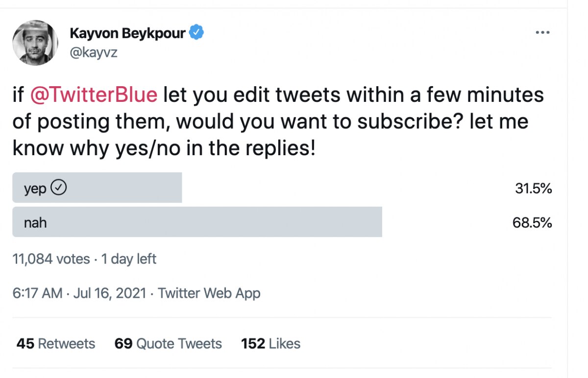View the 45 Retweets list
This screenshot has width=588, height=378.
pyautogui.click(x=56, y=344)
